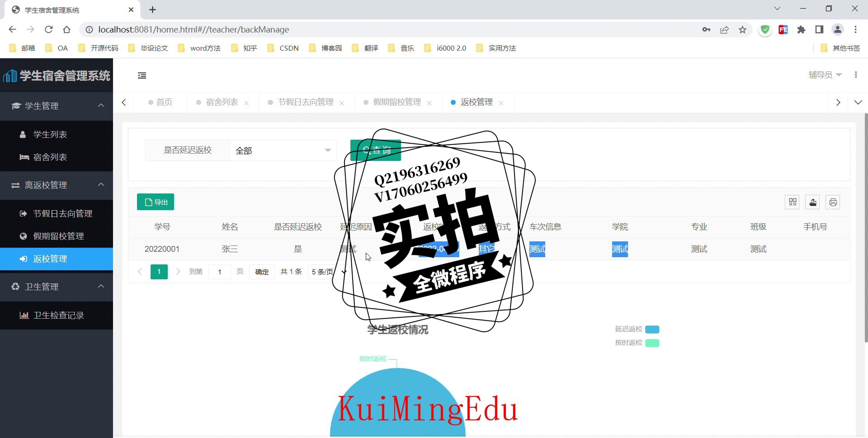The width and height of the screenshot is (868, 438).
Task: Select 返校管理 in the sidebar
Action: [x=57, y=259]
